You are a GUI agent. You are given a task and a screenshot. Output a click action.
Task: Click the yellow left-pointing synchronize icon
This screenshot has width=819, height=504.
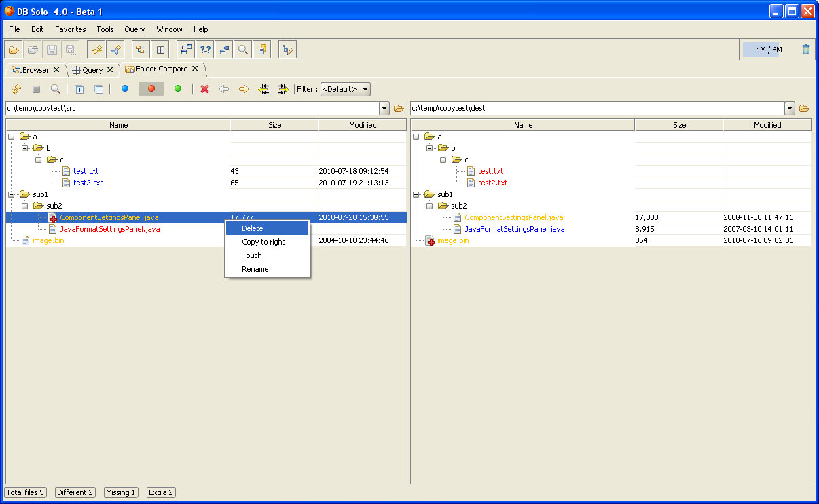tap(263, 89)
